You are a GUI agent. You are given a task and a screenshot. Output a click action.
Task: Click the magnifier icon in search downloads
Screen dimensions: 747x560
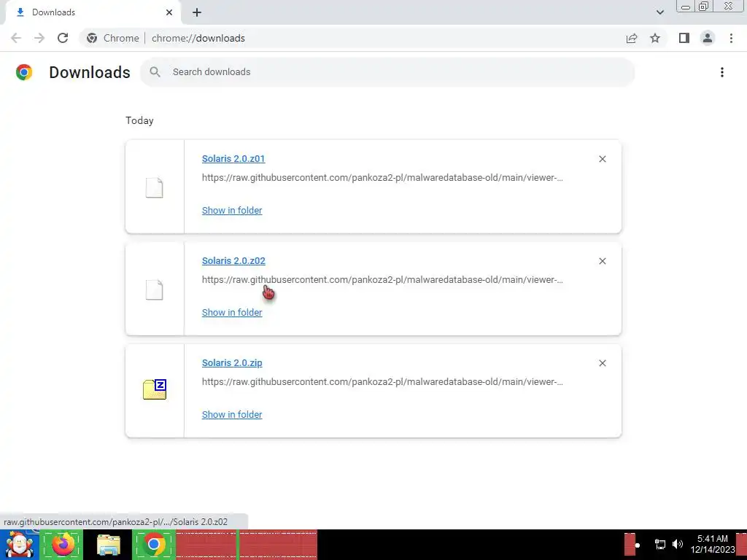coord(155,72)
